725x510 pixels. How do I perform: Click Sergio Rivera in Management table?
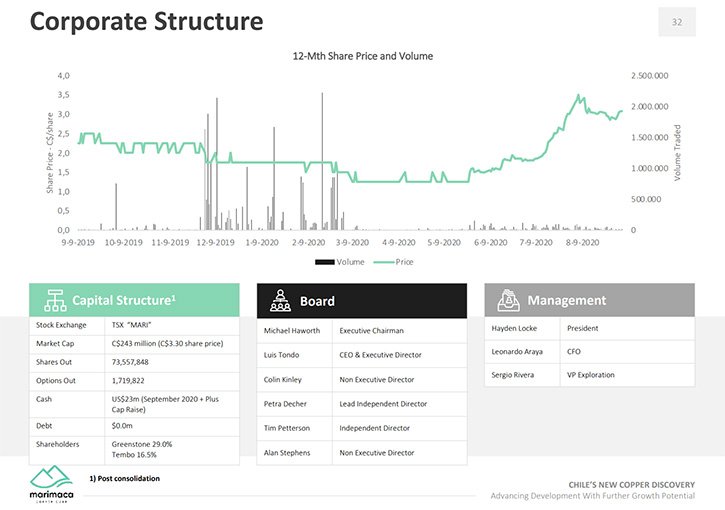(513, 375)
